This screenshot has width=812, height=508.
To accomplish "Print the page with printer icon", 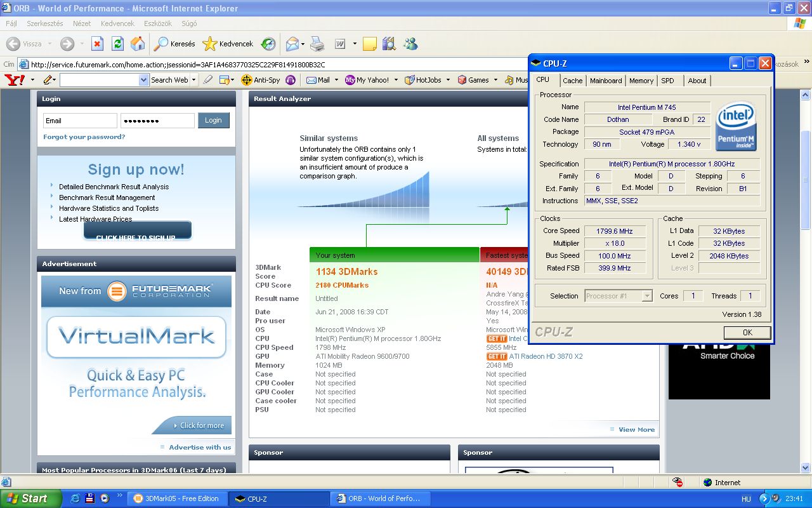I will tap(317, 44).
